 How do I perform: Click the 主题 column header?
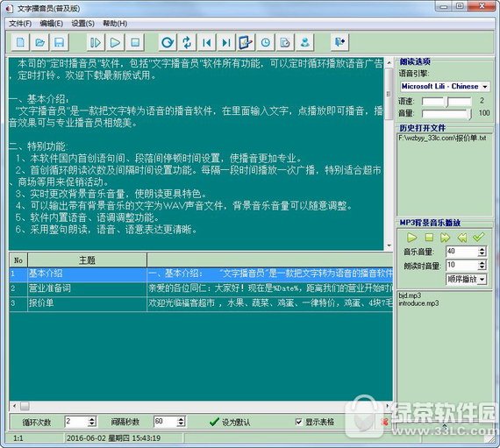87,260
